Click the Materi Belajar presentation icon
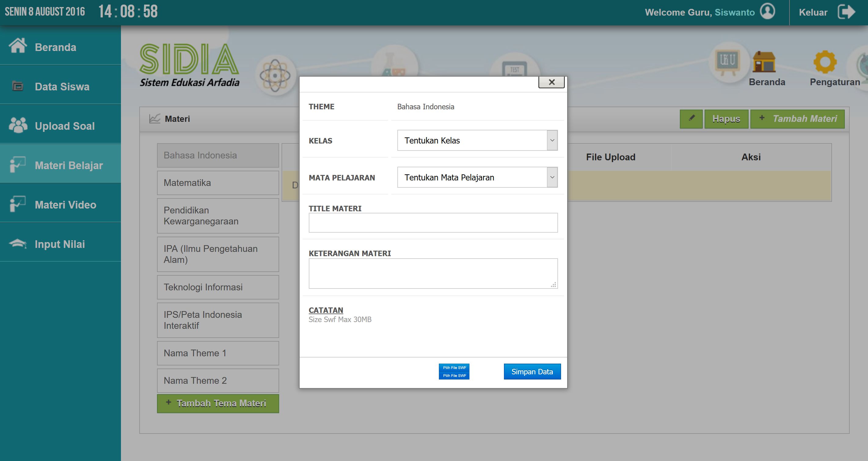 click(18, 165)
